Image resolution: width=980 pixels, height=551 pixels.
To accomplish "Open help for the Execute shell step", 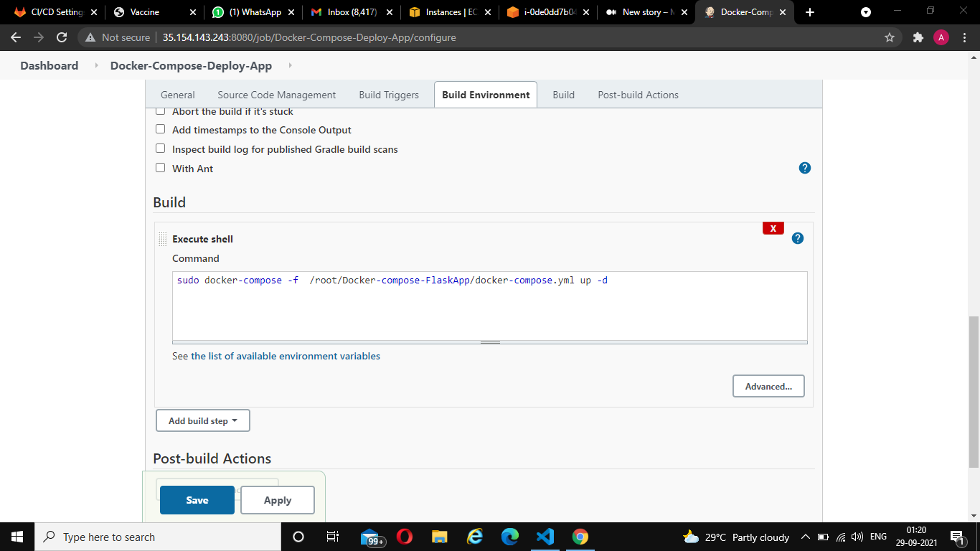I will click(x=797, y=237).
